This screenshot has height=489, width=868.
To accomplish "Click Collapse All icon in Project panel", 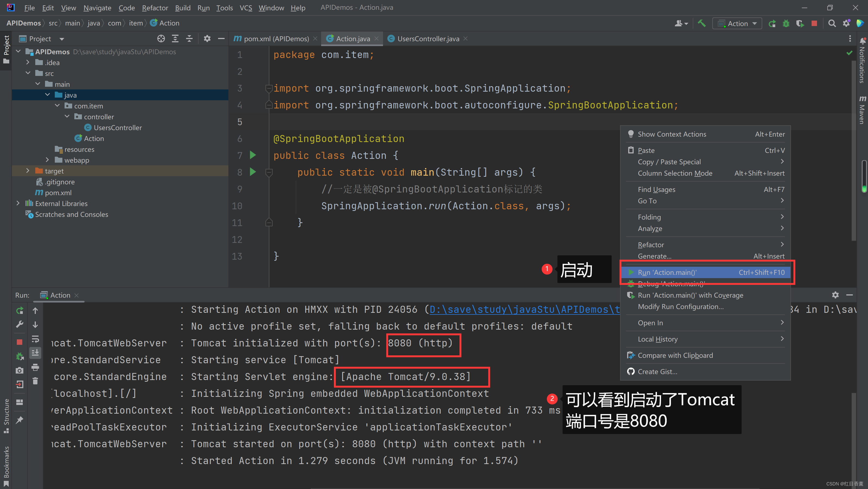I will 189,39.
